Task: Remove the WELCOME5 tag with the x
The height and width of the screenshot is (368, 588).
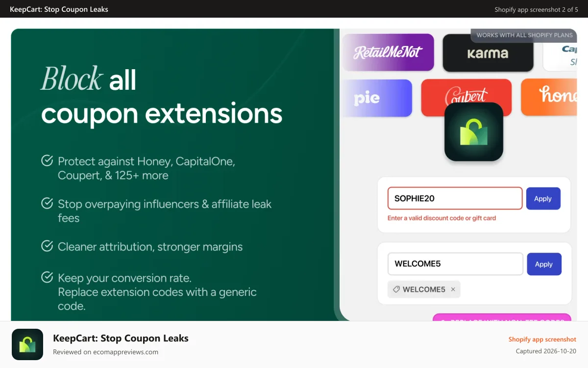Action: point(453,289)
